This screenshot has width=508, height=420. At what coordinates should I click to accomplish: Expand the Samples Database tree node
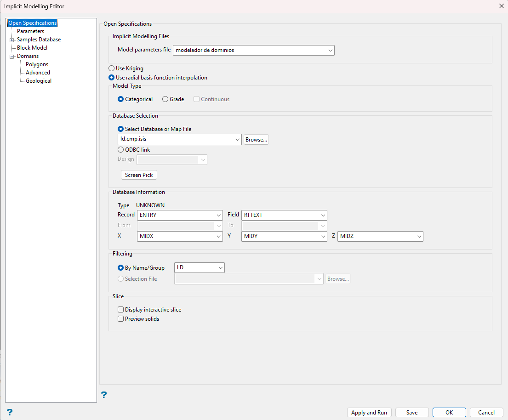(x=11, y=40)
